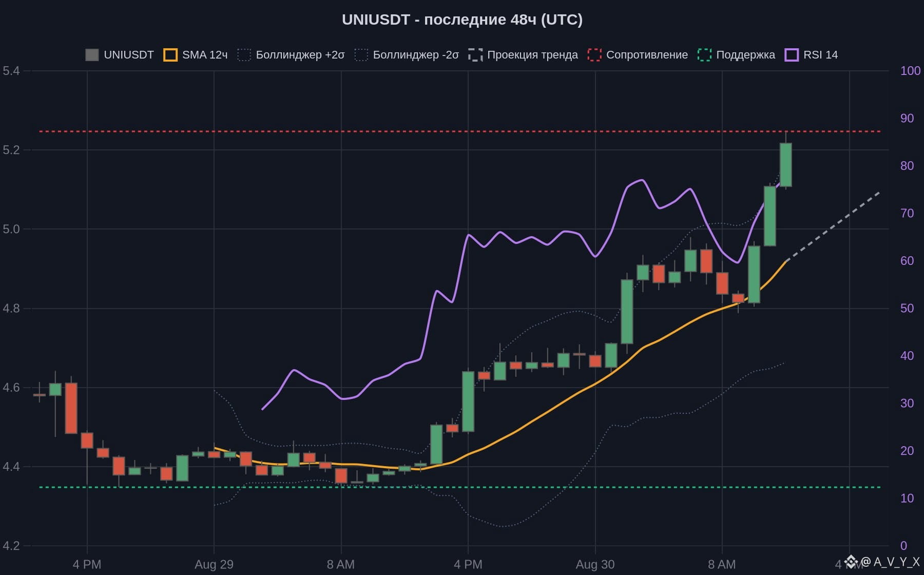Click the 4.8 price axis label
The width and height of the screenshot is (924, 575).
pos(11,309)
